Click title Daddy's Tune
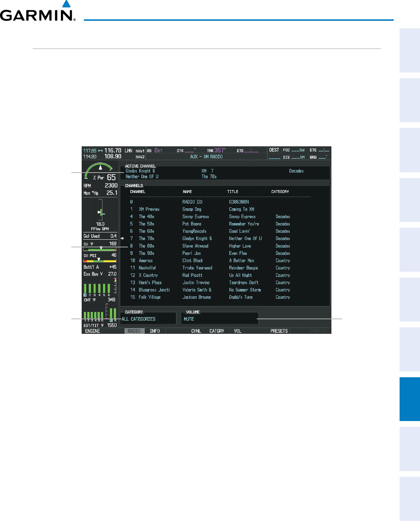This screenshot has width=420, height=521. pos(241,297)
